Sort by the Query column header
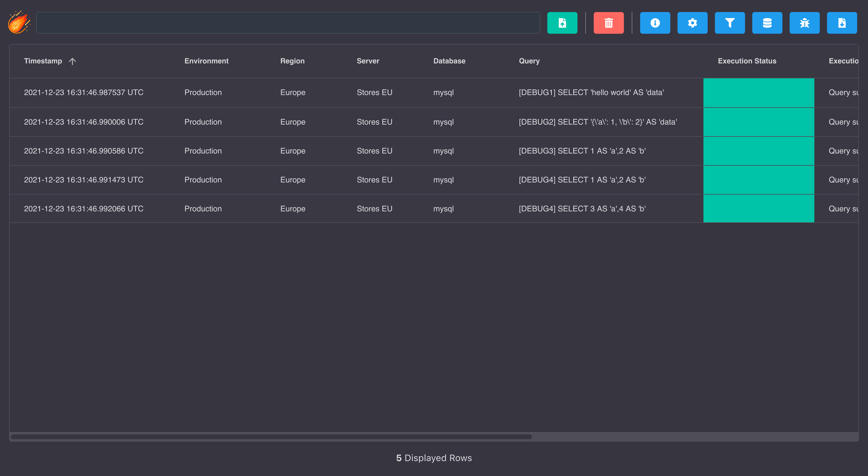Image resolution: width=868 pixels, height=476 pixels. pos(529,61)
